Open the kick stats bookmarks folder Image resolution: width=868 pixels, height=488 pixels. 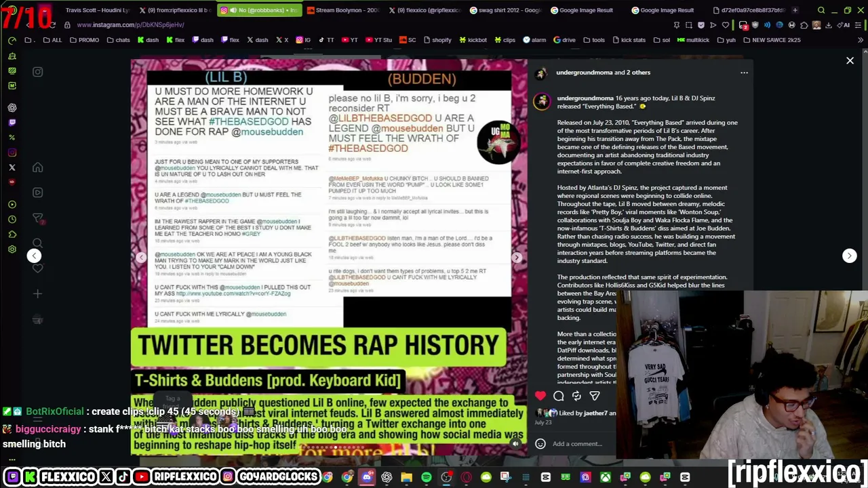(629, 40)
